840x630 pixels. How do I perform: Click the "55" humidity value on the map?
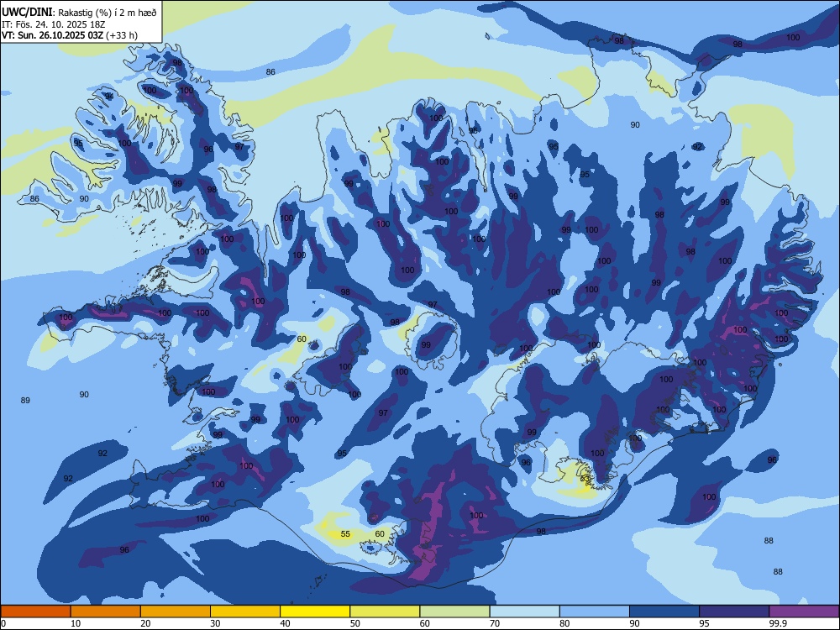coord(345,534)
